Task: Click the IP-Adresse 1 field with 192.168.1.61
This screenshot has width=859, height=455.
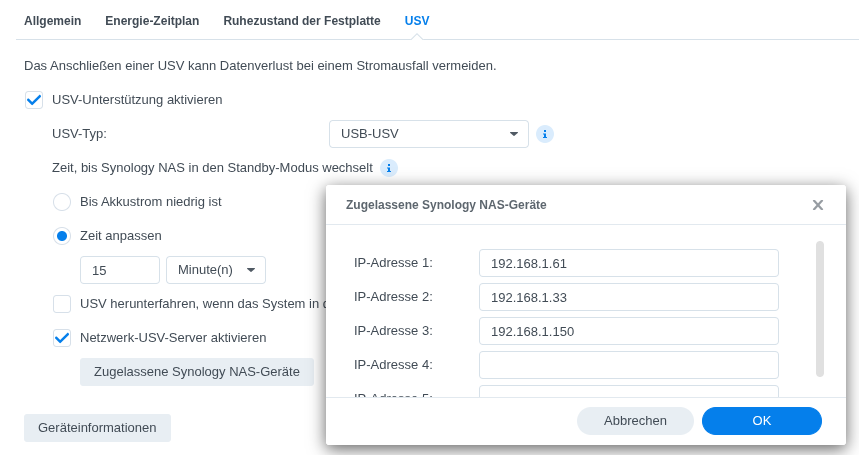Action: click(x=629, y=263)
